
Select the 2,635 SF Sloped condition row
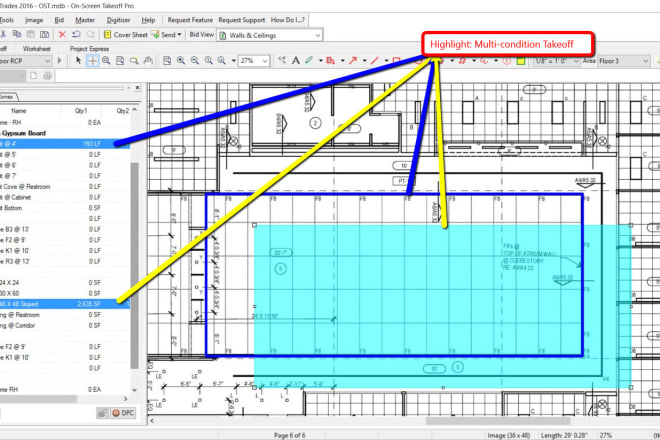[65, 304]
